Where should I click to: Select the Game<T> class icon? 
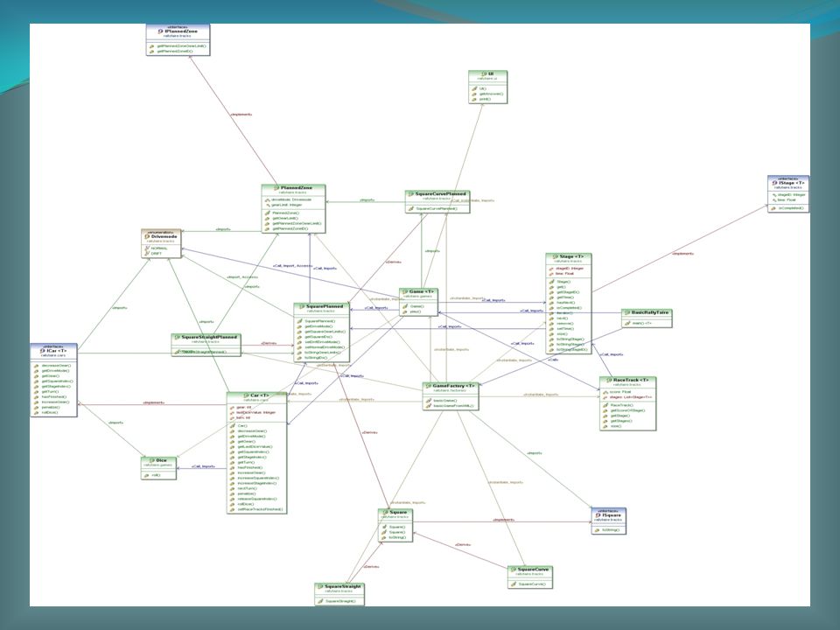[405, 292]
